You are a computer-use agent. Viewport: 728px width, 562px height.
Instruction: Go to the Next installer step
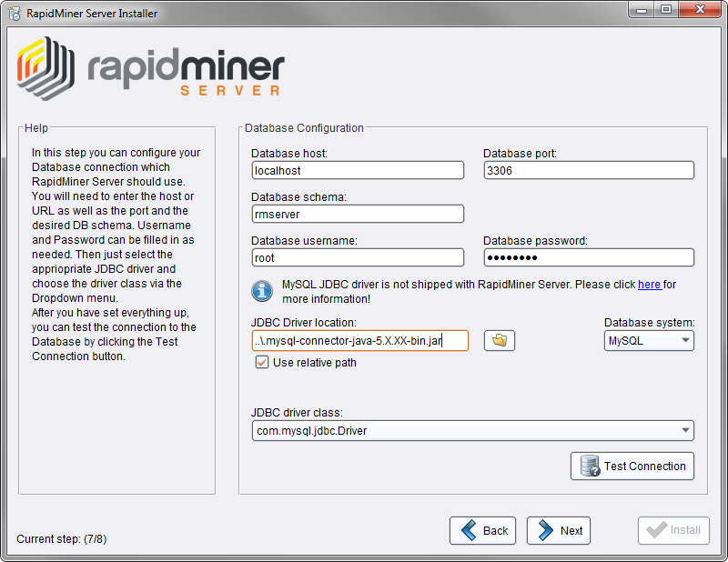[559, 530]
